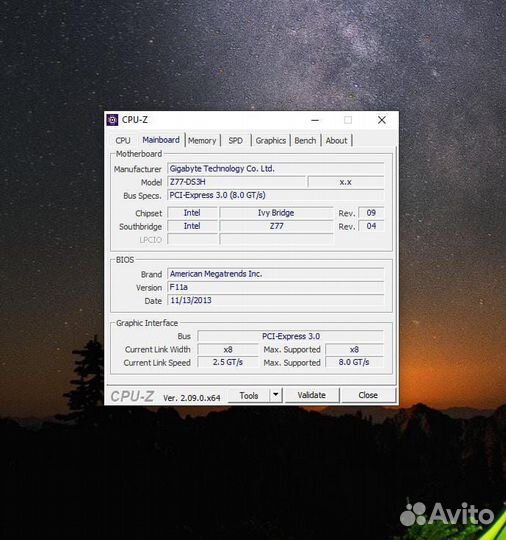Click the BIOS Version F11a field
The width and height of the screenshot is (506, 540).
(276, 287)
